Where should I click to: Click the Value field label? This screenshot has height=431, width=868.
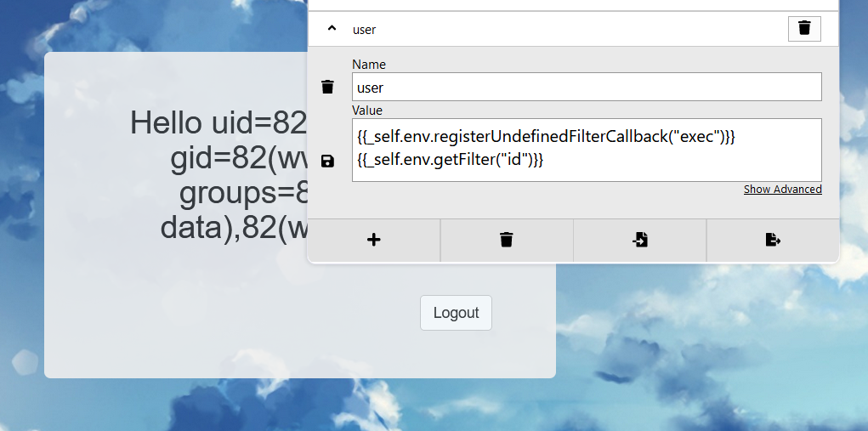367,111
